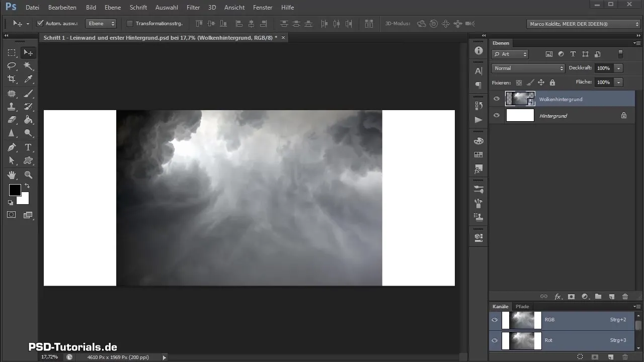The image size is (644, 362).
Task: Select the Pen tool
Action: (11, 147)
